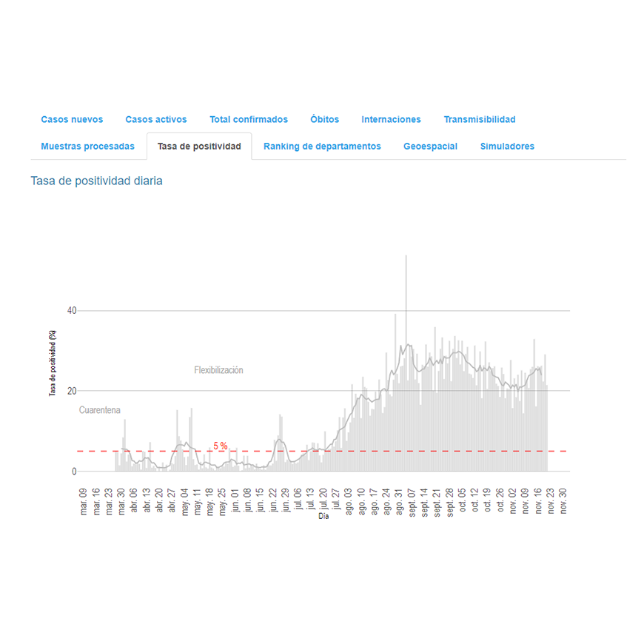644x644 pixels.
Task: Open the Casos nuevos tab
Action: click(72, 119)
